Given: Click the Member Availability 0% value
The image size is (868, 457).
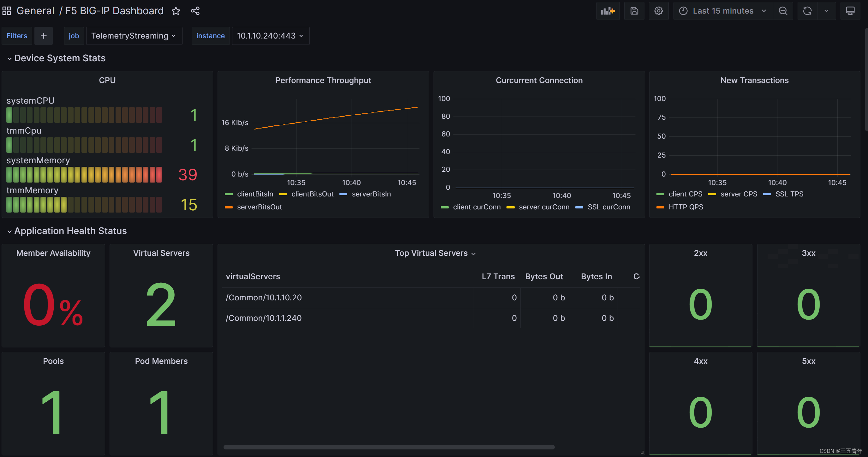Looking at the screenshot, I should (53, 305).
